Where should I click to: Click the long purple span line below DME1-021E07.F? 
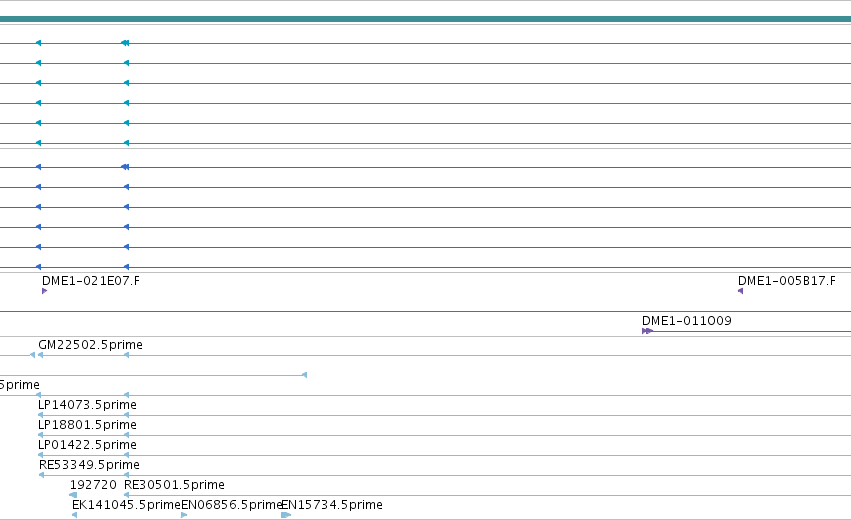click(426, 312)
